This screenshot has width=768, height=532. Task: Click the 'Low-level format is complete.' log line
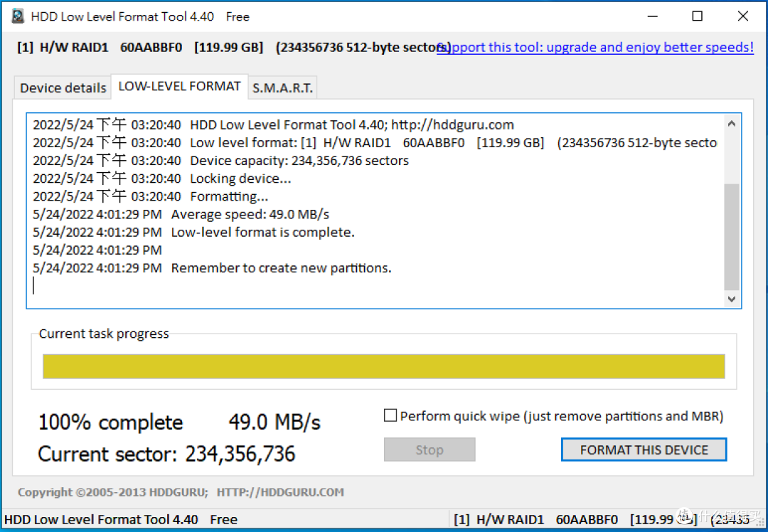193,232
